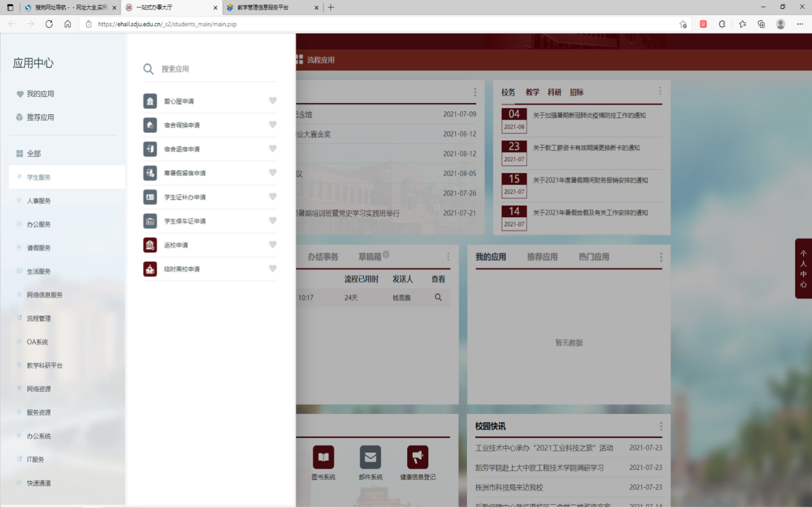Viewport: 812px width, 508px height.
Task: Open the 个人中心 side tab
Action: [803, 269]
